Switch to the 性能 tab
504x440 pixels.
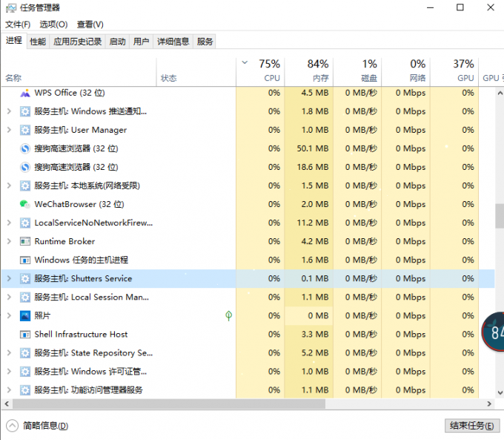38,42
